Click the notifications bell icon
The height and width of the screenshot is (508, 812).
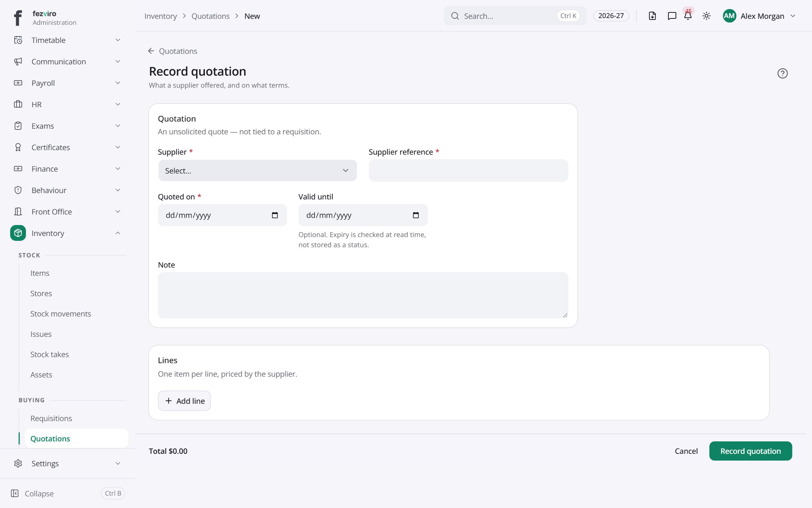pos(688,16)
